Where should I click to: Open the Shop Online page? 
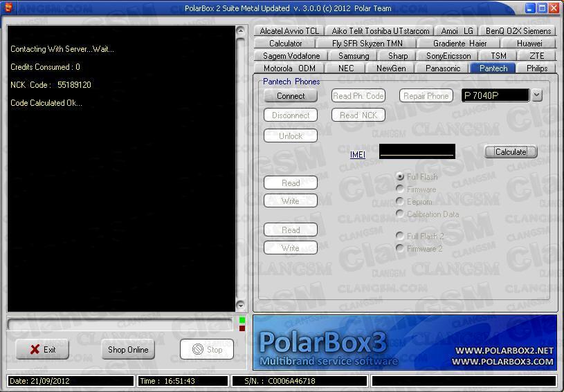tap(128, 349)
